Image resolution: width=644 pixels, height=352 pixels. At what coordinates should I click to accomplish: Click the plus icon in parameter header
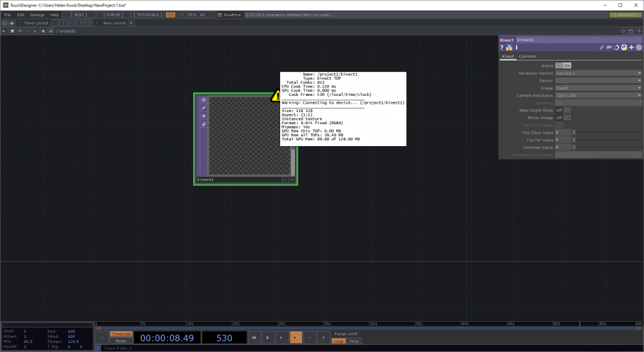[x=632, y=48]
